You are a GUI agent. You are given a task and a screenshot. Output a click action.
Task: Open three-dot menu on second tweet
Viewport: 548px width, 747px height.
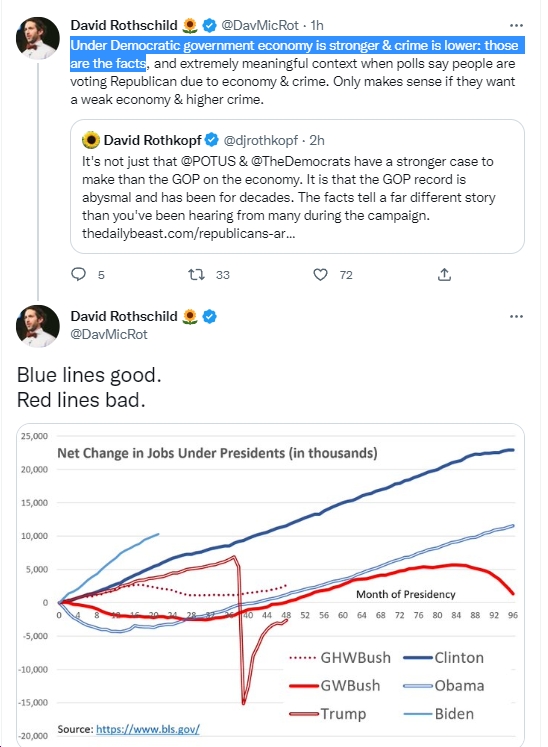coord(516,316)
